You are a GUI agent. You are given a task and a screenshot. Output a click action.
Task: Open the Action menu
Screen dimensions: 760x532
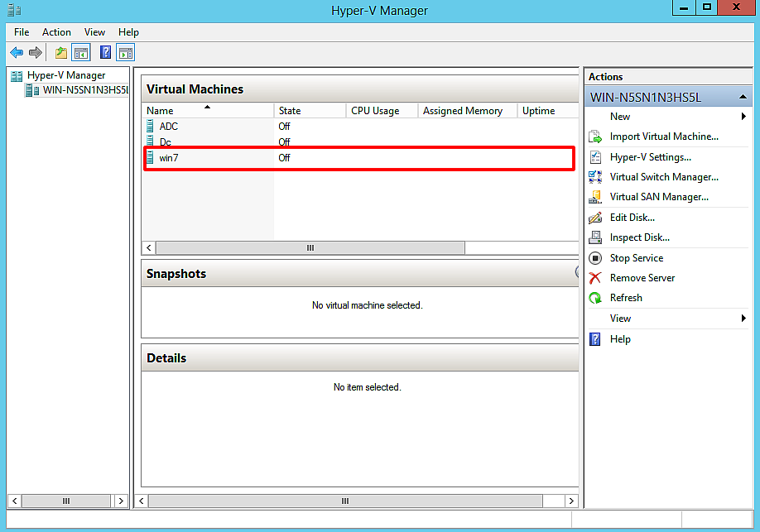pyautogui.click(x=56, y=31)
